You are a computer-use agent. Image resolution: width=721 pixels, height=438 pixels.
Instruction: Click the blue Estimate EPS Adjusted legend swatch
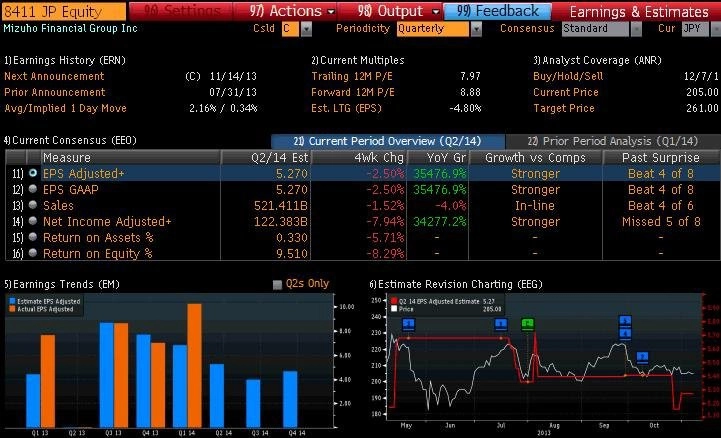pyautogui.click(x=12, y=301)
